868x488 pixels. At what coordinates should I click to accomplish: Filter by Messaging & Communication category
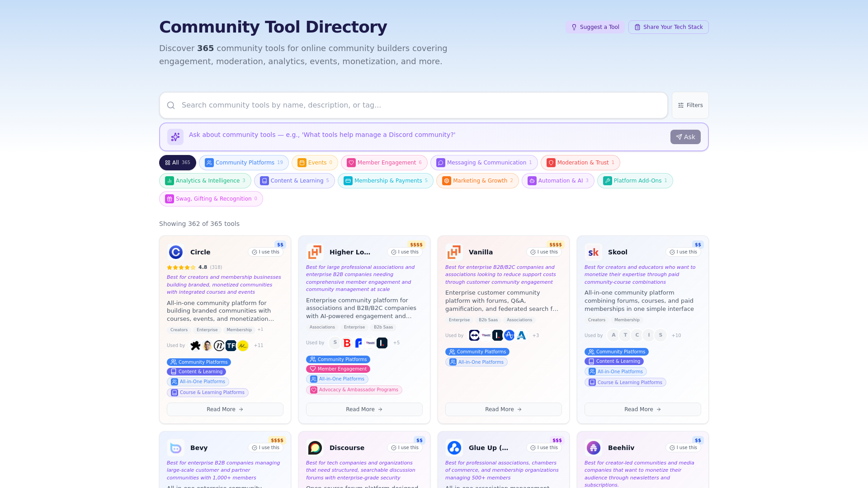484,163
